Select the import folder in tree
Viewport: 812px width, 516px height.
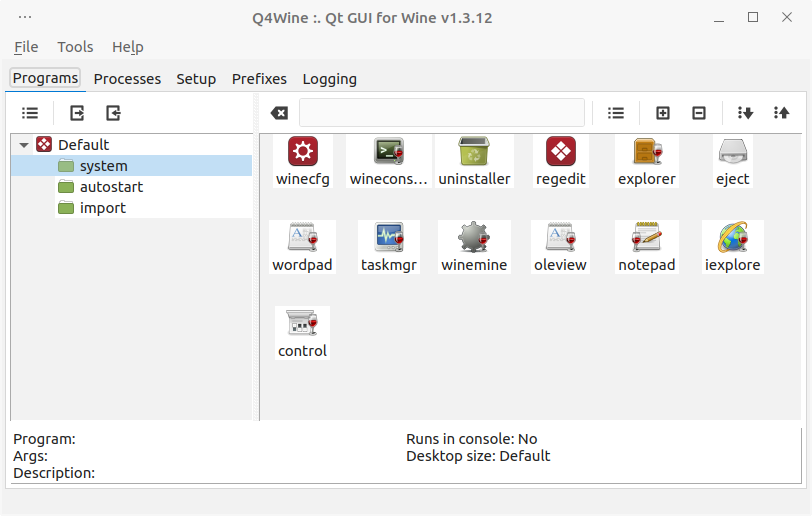(x=102, y=208)
